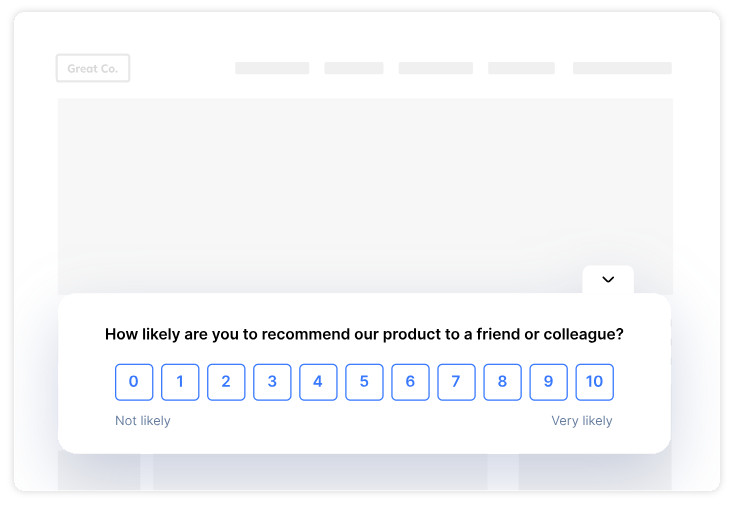Viewport: 738px width, 508px height.
Task: Choose rating 8 in the survey
Action: tap(502, 382)
